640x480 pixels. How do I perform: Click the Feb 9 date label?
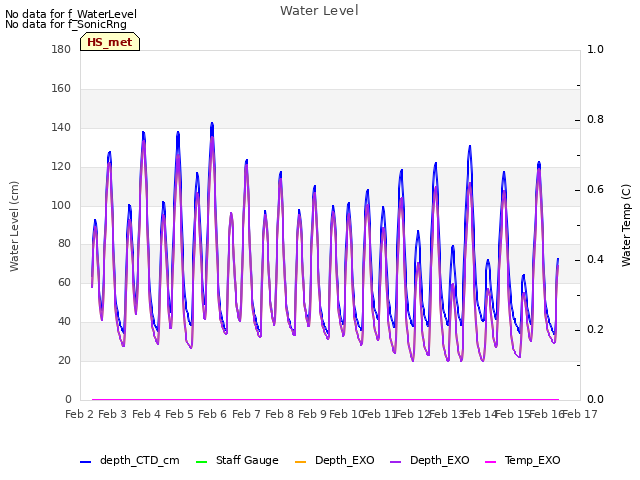(x=312, y=414)
